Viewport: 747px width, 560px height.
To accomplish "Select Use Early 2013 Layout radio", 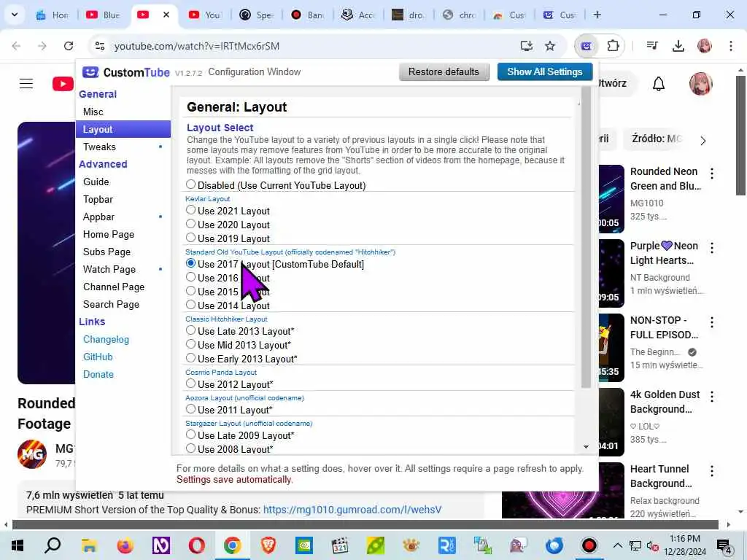I will point(190,357).
